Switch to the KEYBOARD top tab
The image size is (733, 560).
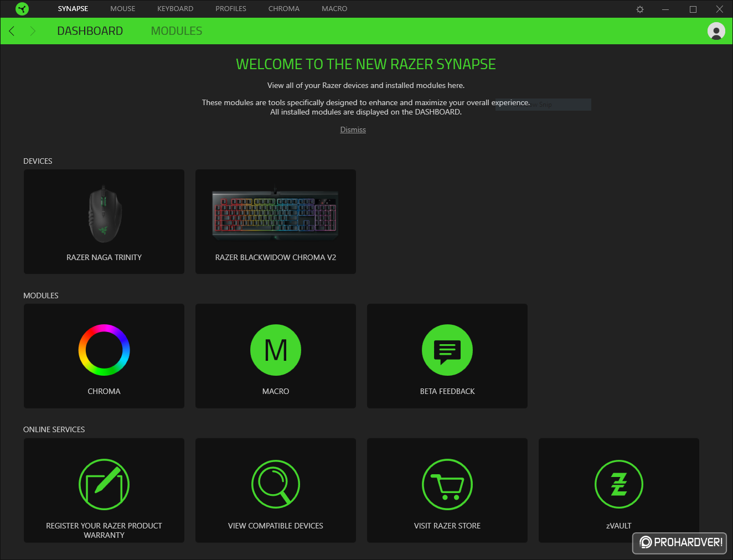click(x=175, y=9)
